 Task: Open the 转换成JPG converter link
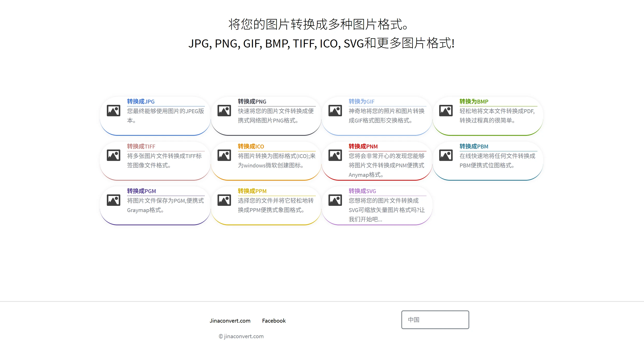coord(141,101)
